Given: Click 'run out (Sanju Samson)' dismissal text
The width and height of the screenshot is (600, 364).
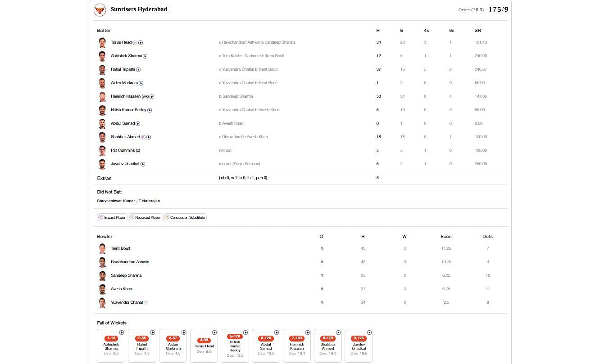Looking at the screenshot, I should pos(239,164).
